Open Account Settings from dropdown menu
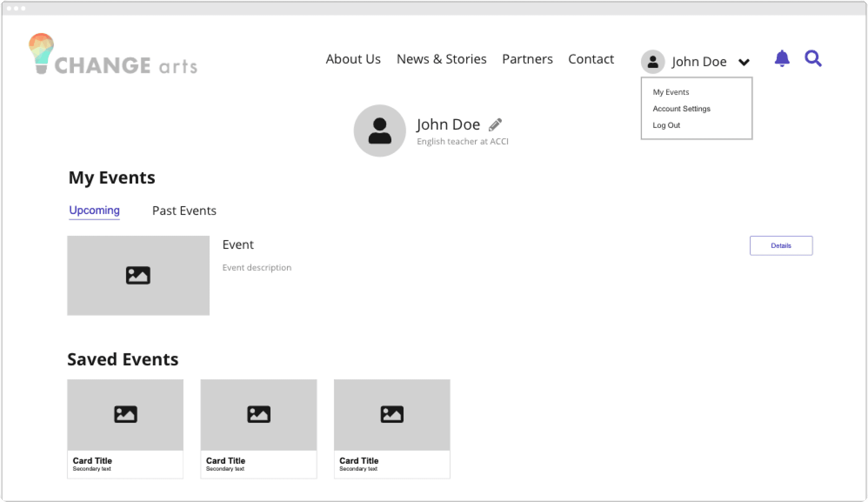The image size is (868, 502). point(681,109)
